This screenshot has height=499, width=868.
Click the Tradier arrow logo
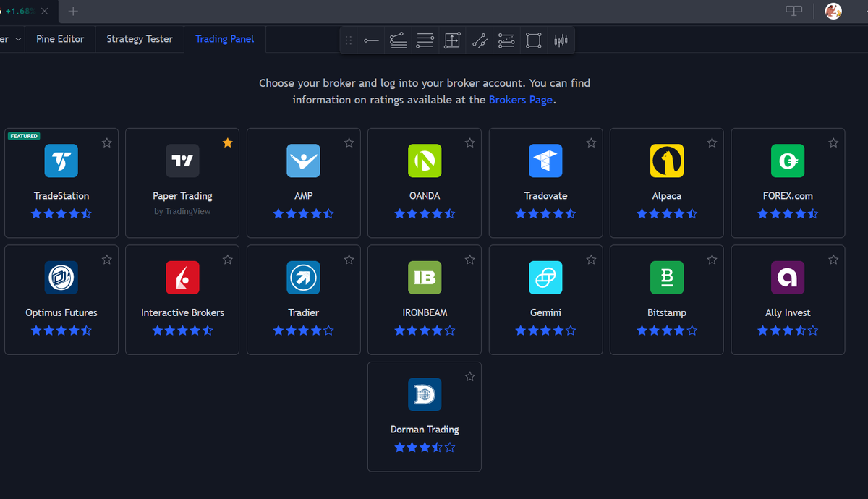(303, 278)
